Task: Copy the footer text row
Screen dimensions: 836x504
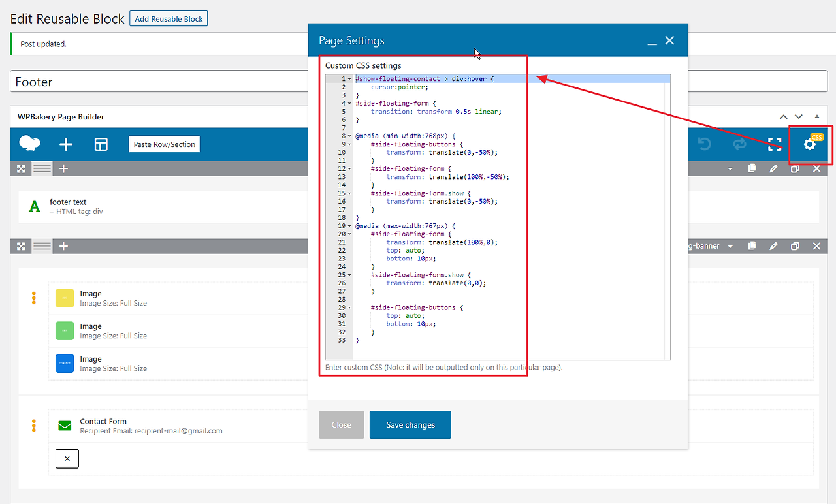Action: [752, 168]
